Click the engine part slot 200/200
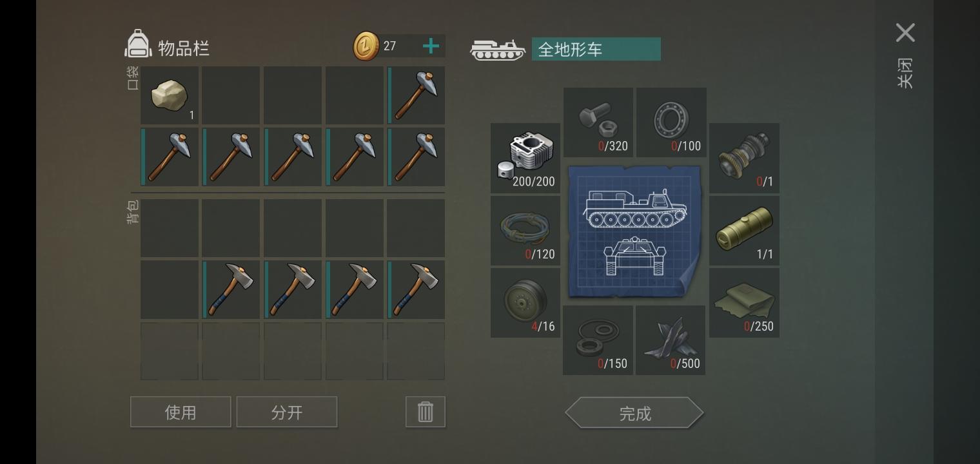This screenshot has width=980, height=464. [x=525, y=158]
